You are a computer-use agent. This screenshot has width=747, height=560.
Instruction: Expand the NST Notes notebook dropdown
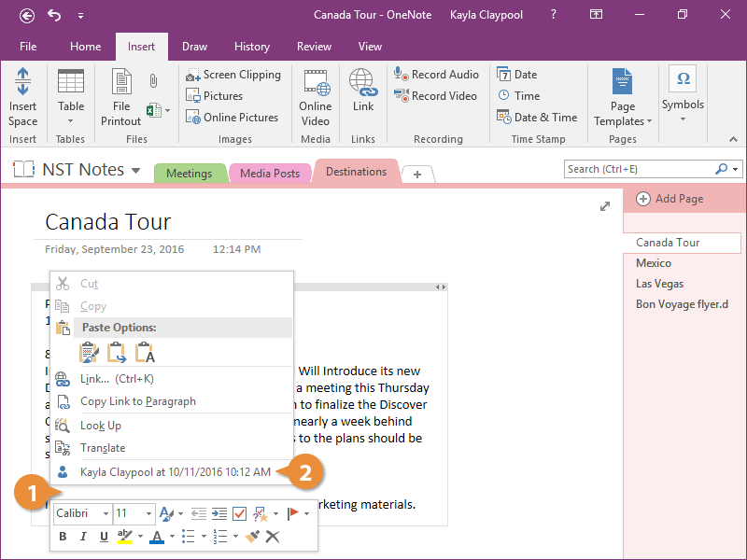(x=136, y=169)
